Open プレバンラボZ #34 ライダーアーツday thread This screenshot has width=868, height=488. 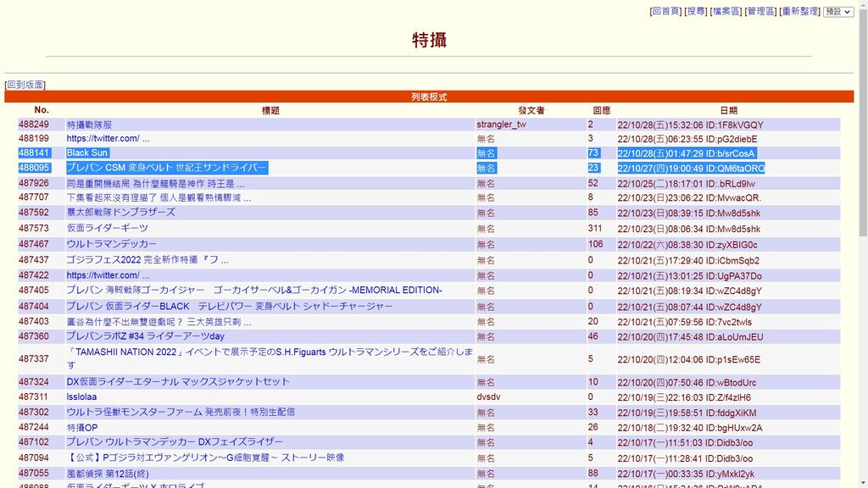click(x=145, y=336)
